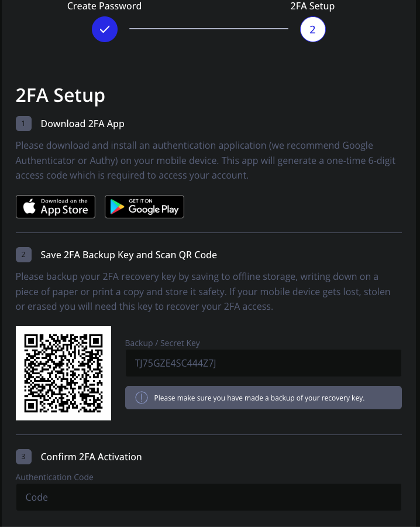Click the recovery key backup warning banner
Image resolution: width=420 pixels, height=527 pixels.
[263, 397]
